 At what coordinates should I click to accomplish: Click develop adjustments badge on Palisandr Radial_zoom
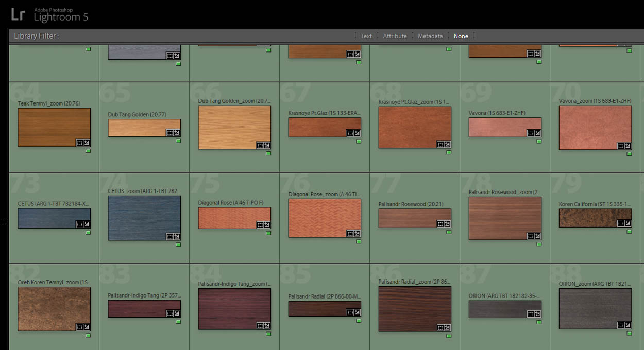(447, 327)
